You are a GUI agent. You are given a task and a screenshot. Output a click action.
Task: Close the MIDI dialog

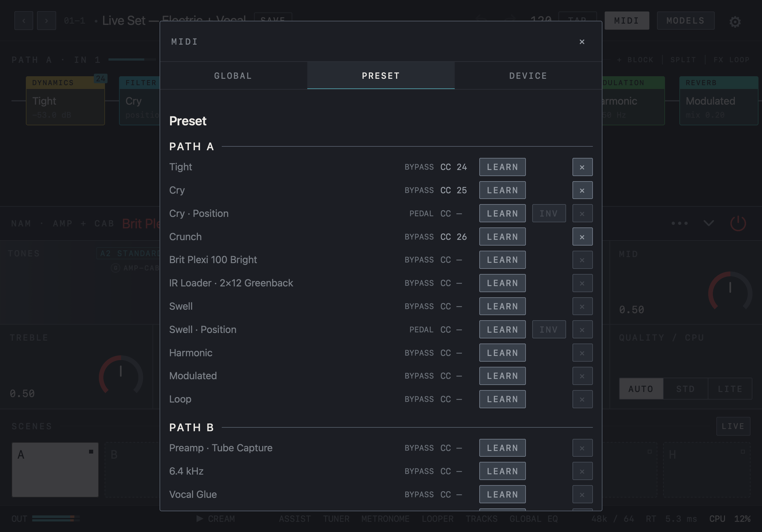[x=581, y=42]
